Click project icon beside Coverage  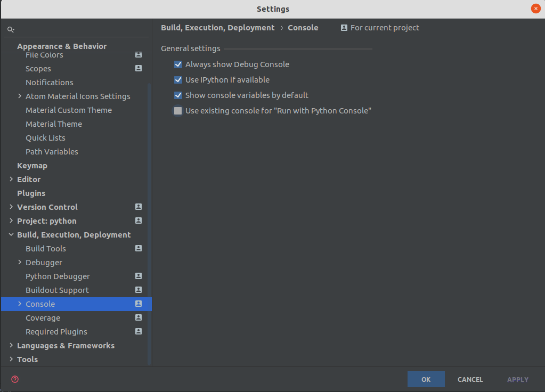tap(139, 318)
